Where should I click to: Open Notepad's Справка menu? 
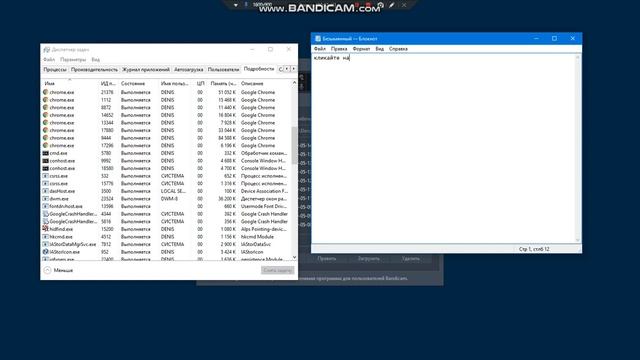(398, 49)
